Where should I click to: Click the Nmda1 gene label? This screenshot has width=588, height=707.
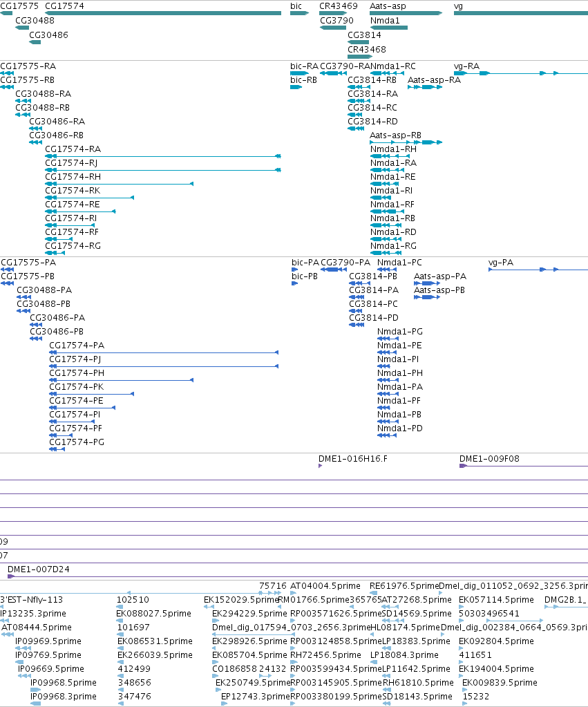pyautogui.click(x=385, y=20)
